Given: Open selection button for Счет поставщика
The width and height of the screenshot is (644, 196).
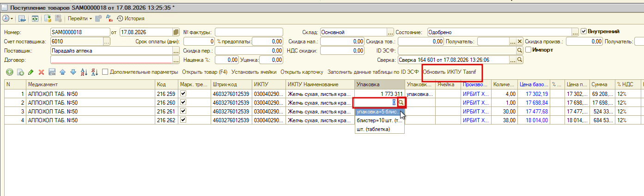Looking at the screenshot, I should [107, 42].
